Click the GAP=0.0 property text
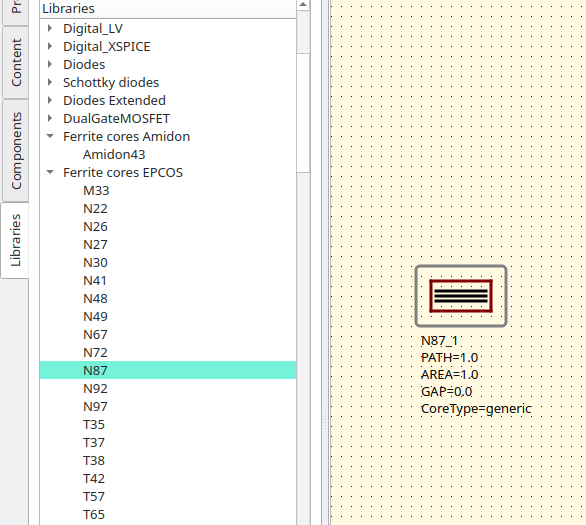This screenshot has width=586, height=525. coord(447,391)
